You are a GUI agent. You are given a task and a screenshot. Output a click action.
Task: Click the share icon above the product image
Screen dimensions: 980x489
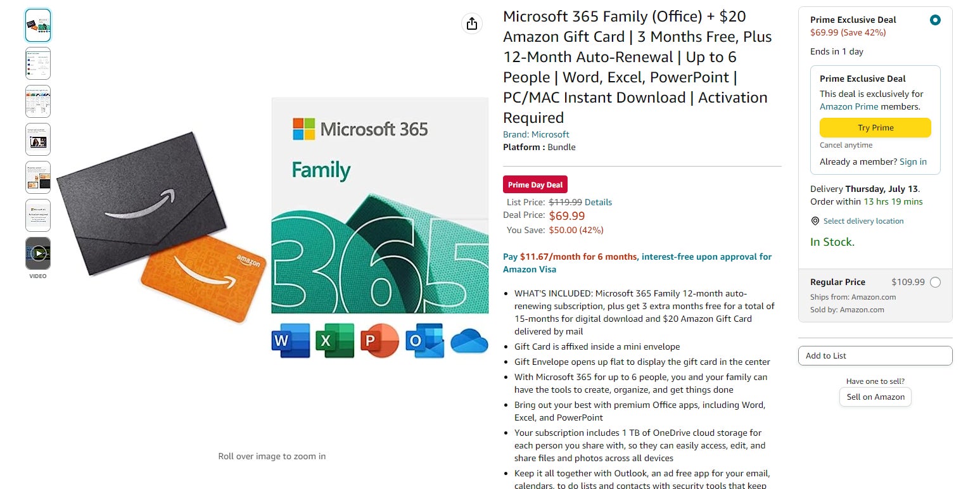471,23
